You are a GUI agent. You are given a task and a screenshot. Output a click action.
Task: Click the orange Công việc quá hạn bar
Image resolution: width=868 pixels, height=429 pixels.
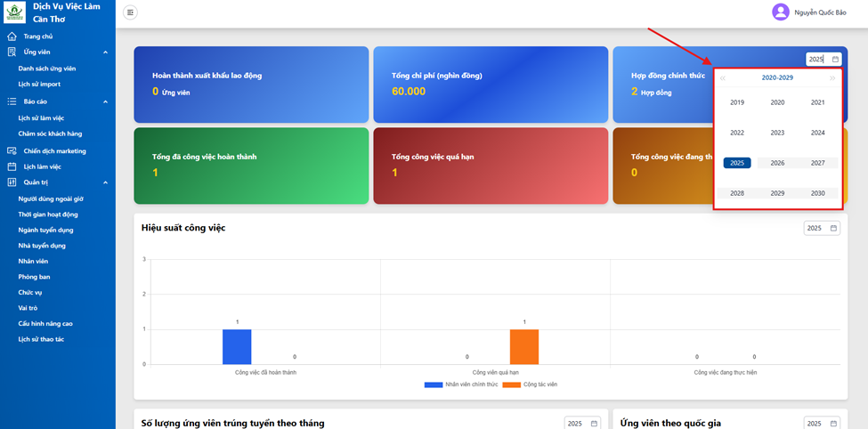(x=524, y=347)
